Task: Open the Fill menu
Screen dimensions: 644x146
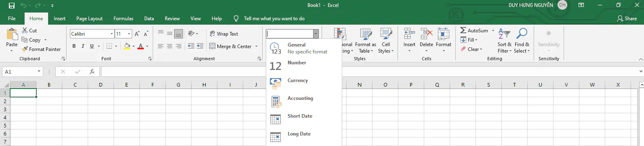Action: tap(469, 40)
